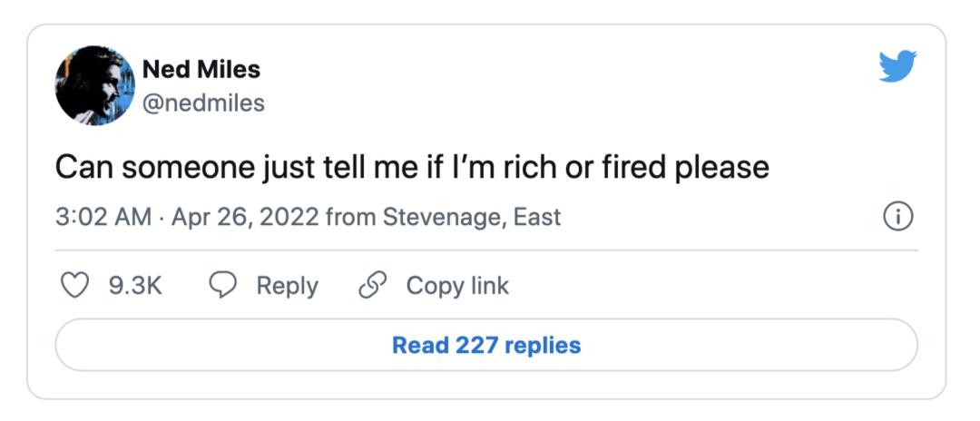Image resolution: width=980 pixels, height=421 pixels.
Task: Click the tweet text starting 'Can someone'
Action: (412, 167)
